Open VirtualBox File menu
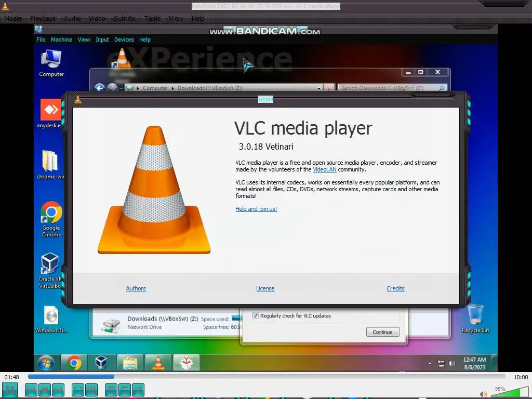The width and height of the screenshot is (532, 399). point(41,39)
